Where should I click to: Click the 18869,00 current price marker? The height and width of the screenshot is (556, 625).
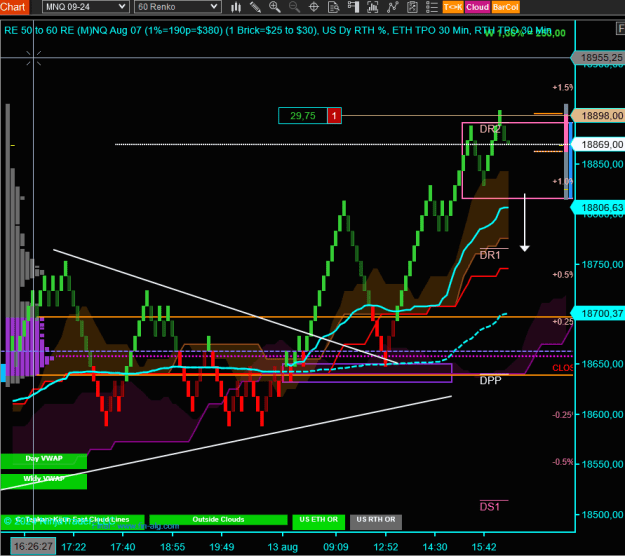[598, 144]
